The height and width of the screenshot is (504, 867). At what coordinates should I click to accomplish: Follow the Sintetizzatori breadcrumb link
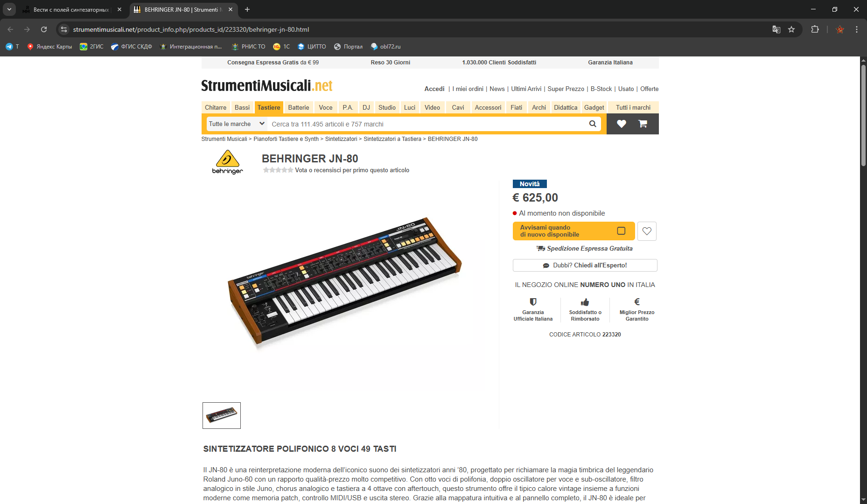click(341, 139)
